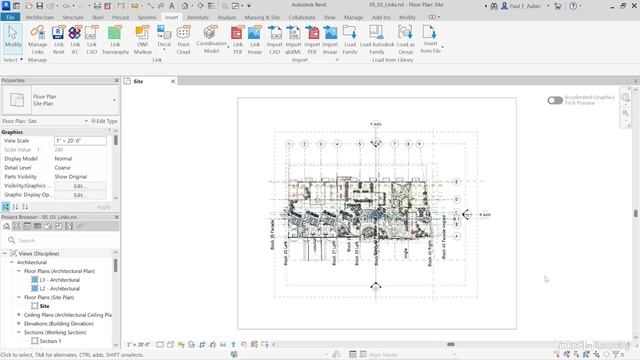640x360 pixels.
Task: Click the Edit Type button
Action: click(104, 121)
